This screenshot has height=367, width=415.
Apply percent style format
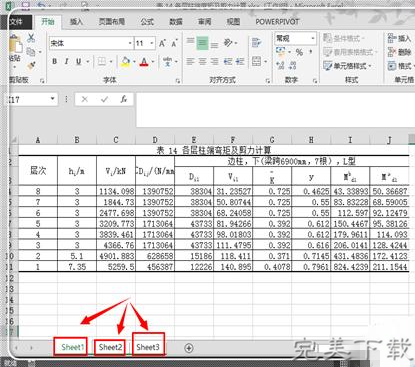[299, 52]
